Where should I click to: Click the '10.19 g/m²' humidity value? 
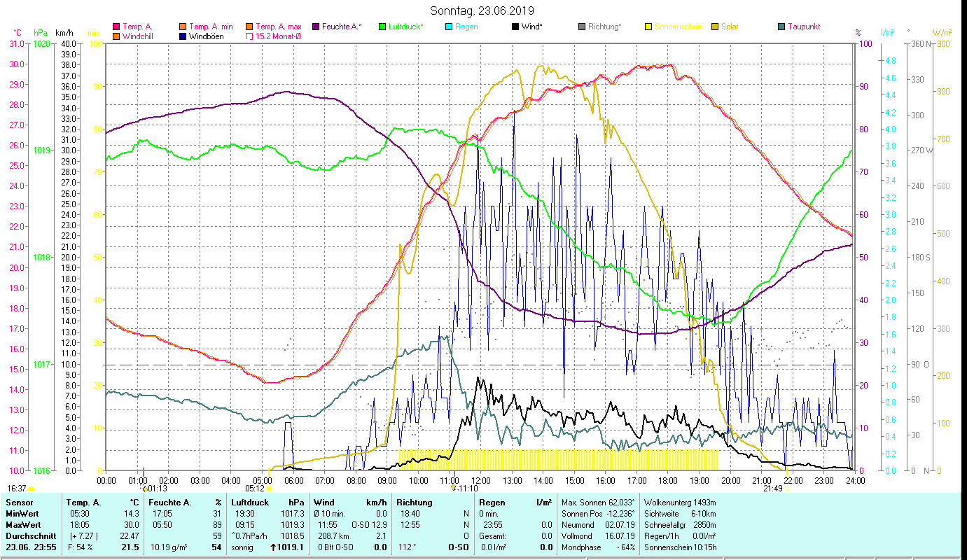(169, 547)
